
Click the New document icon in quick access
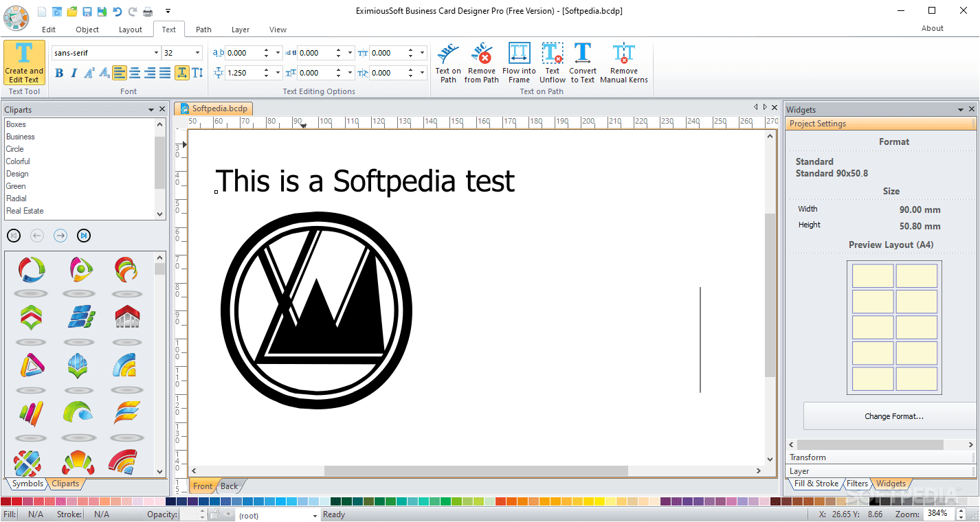click(x=43, y=12)
